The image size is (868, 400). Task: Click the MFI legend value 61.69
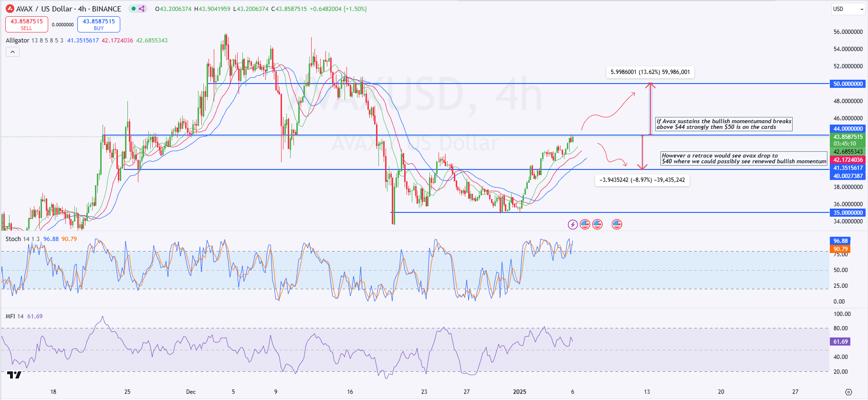click(35, 316)
